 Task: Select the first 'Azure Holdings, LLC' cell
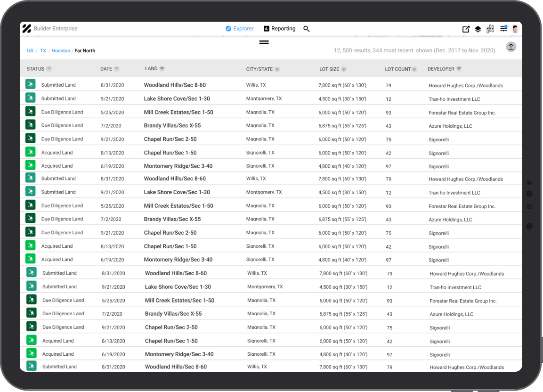tap(450, 126)
